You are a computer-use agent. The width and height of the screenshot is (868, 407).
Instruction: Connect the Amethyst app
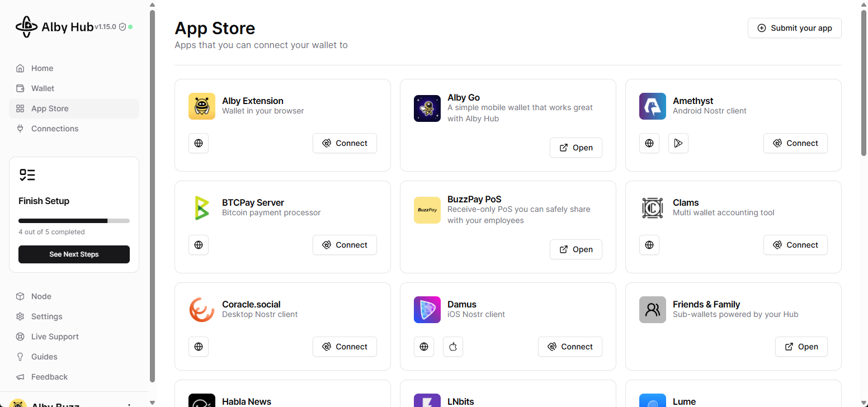(795, 143)
